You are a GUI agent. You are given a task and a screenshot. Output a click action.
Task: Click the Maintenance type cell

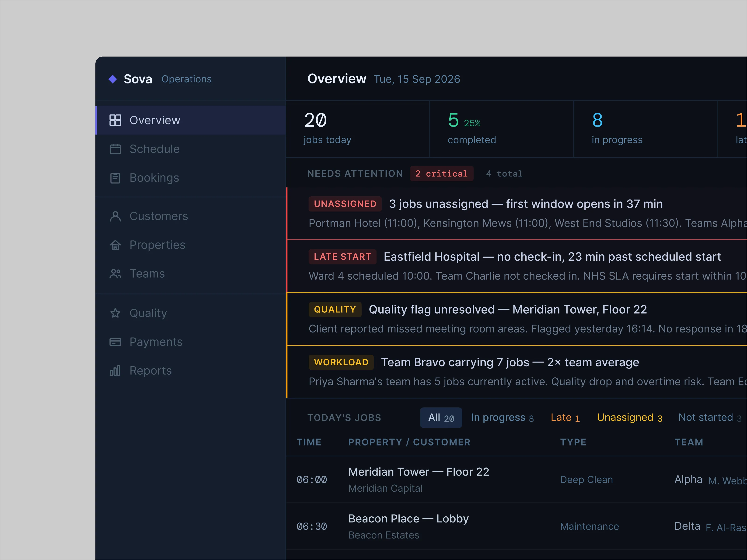pos(589,527)
